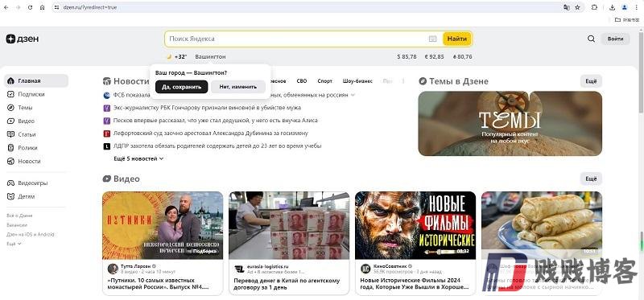Click Нет, изменить in the city popup
Image resolution: width=644 pixels, height=300 pixels.
237,87
